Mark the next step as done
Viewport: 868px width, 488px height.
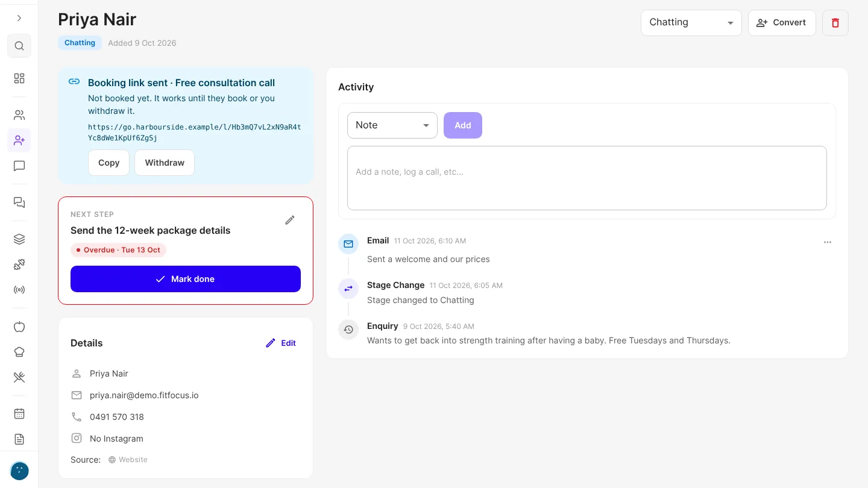pos(186,279)
